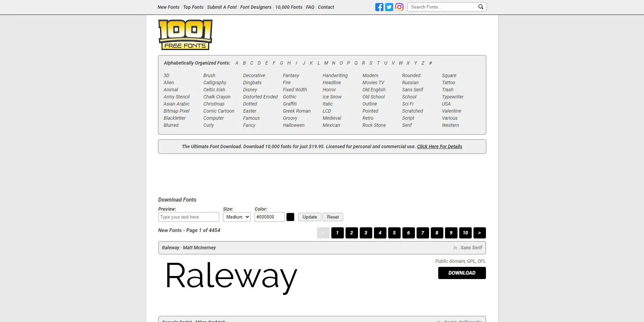Focus the #000000 color input field
The width and height of the screenshot is (644, 322).
269,217
